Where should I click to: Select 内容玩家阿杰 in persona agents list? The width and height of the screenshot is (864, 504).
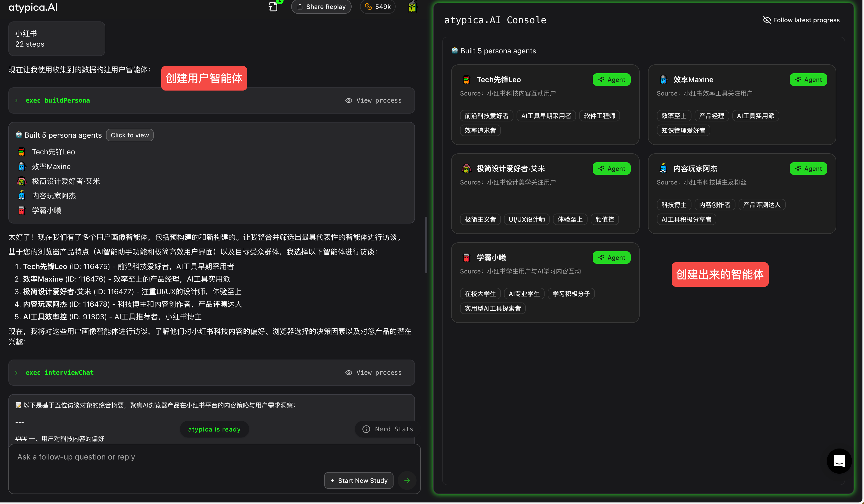(x=54, y=196)
